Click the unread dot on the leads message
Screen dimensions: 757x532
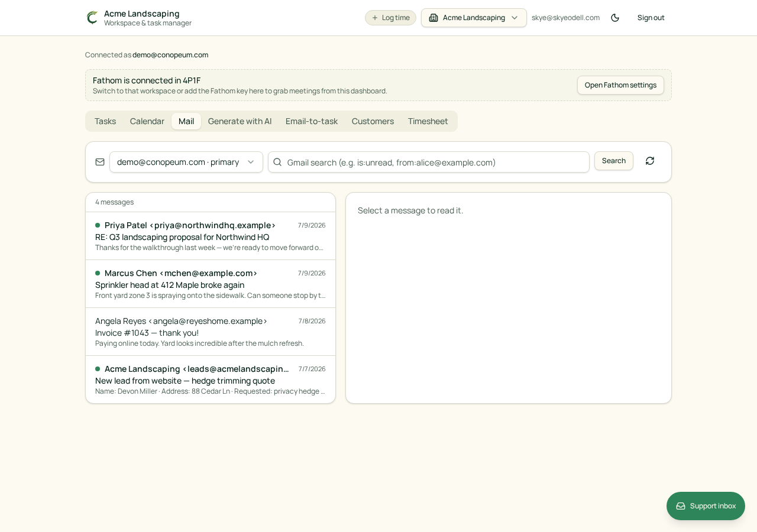tap(98, 369)
